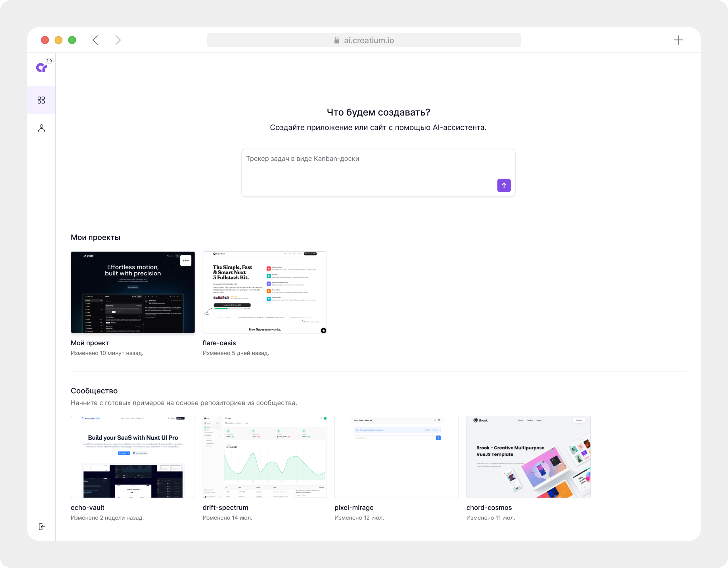Click the Мои проекты heading

[95, 237]
